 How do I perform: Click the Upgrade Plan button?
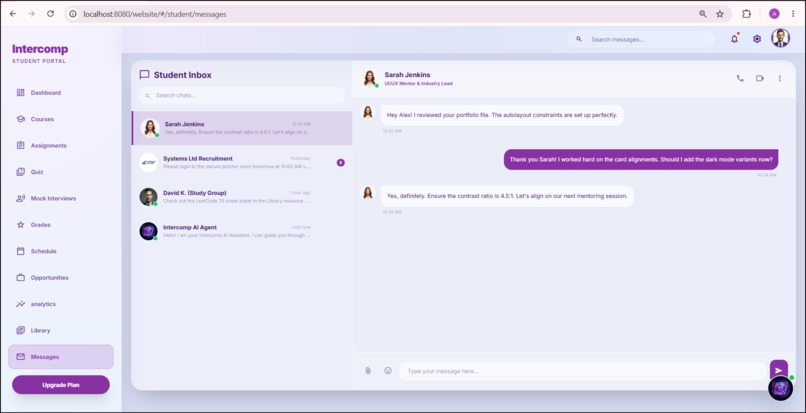pos(61,385)
